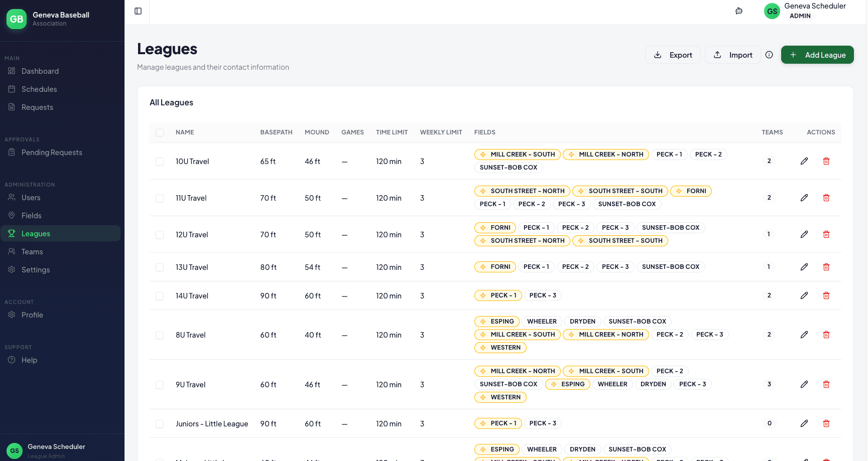Delete the 14U Travel league
868x461 pixels.
tap(826, 295)
